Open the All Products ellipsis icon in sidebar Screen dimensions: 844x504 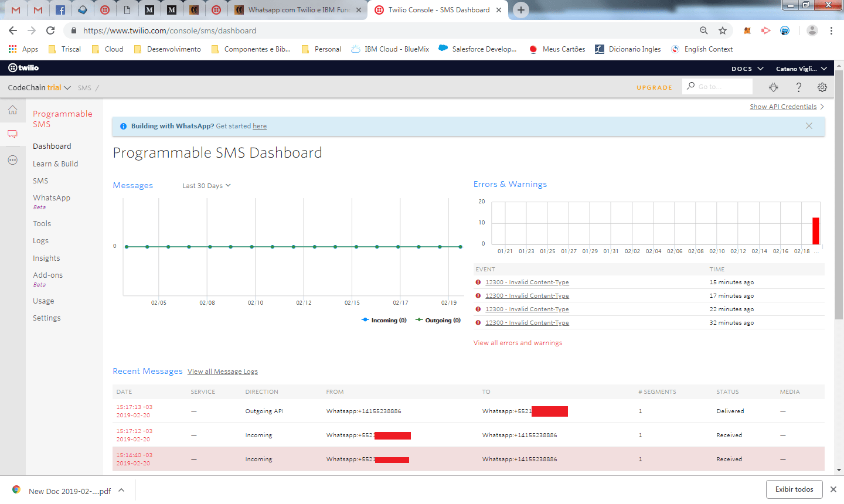12,160
